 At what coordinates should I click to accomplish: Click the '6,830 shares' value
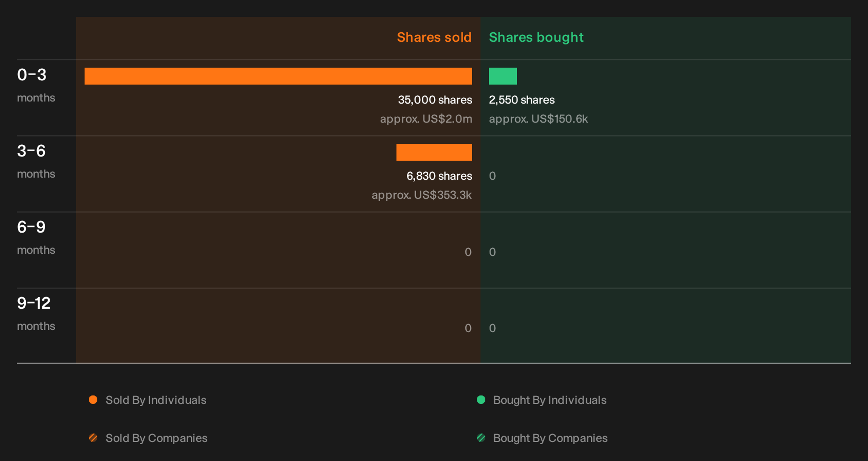439,176
